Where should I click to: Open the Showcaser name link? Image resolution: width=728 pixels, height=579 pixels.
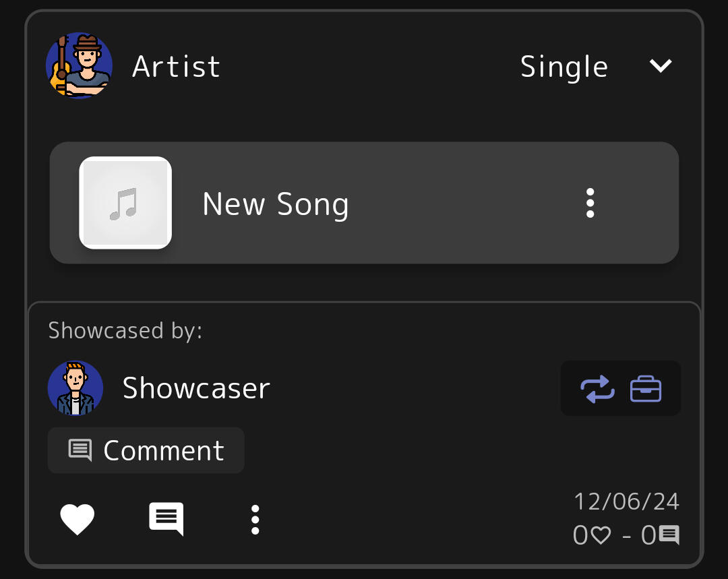196,388
